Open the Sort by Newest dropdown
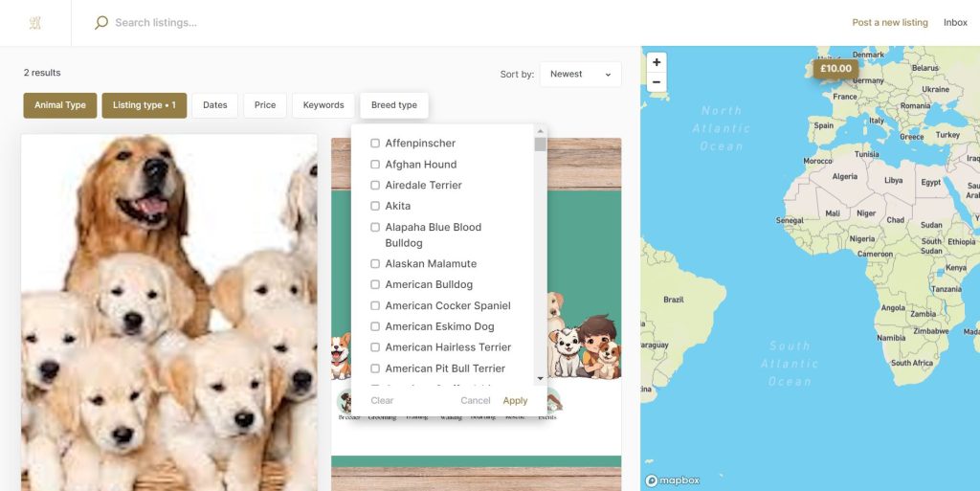Screen dimensions: 980x491 pos(580,74)
